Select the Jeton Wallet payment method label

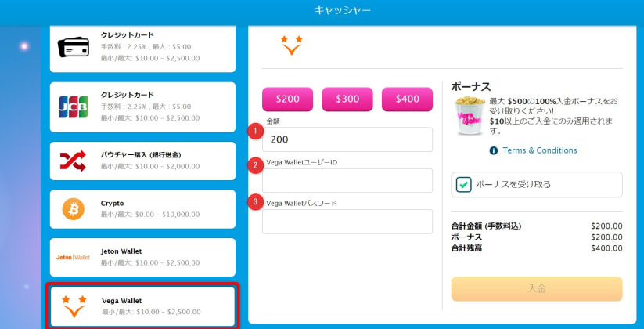click(x=121, y=251)
